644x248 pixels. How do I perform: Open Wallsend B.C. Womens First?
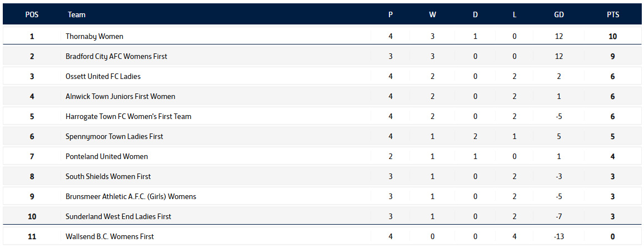coord(109,237)
